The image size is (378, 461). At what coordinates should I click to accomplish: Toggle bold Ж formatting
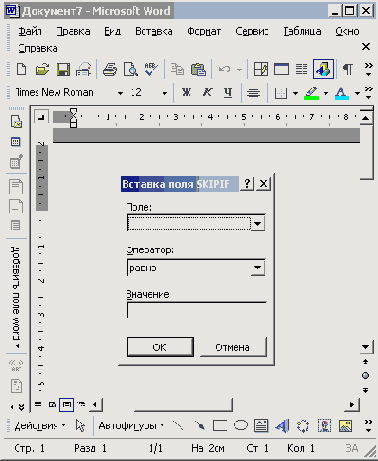click(x=186, y=92)
